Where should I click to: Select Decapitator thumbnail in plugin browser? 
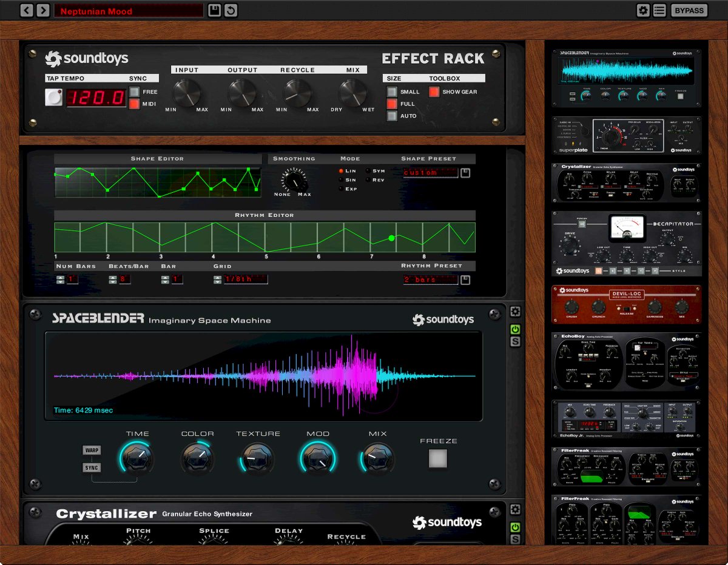[626, 244]
